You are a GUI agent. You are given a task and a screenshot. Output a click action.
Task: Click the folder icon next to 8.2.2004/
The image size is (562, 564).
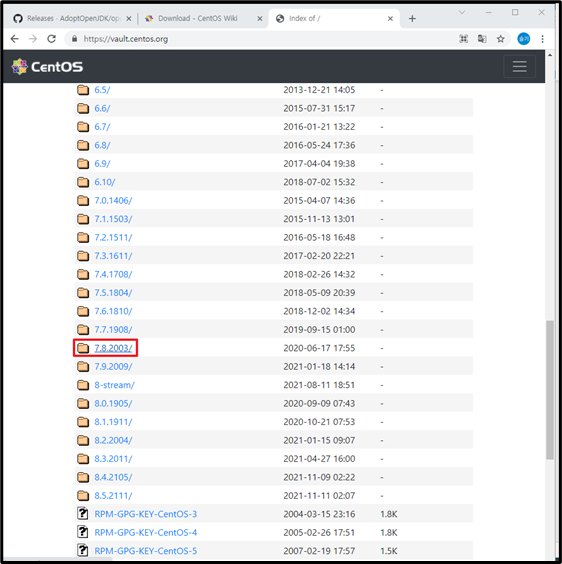point(83,440)
